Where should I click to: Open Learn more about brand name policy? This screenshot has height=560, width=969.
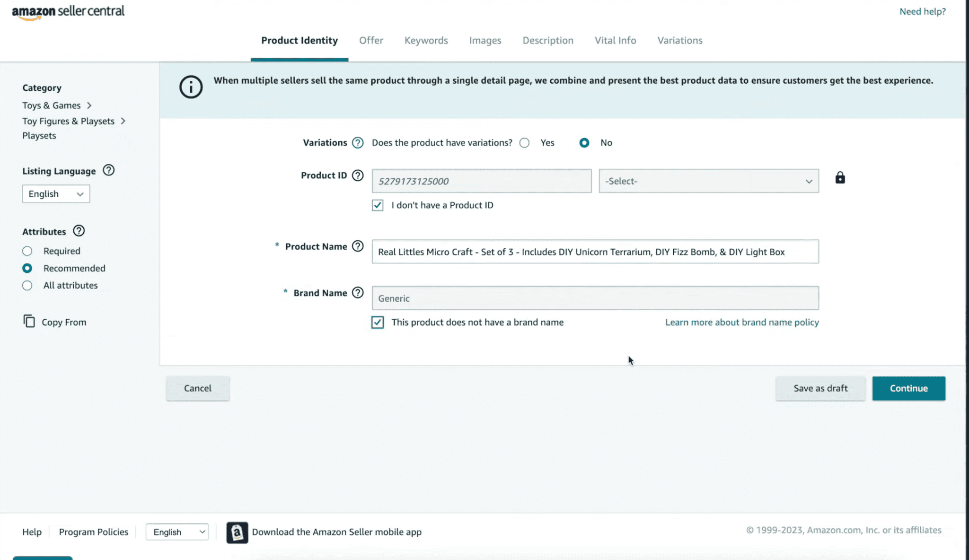(x=741, y=322)
